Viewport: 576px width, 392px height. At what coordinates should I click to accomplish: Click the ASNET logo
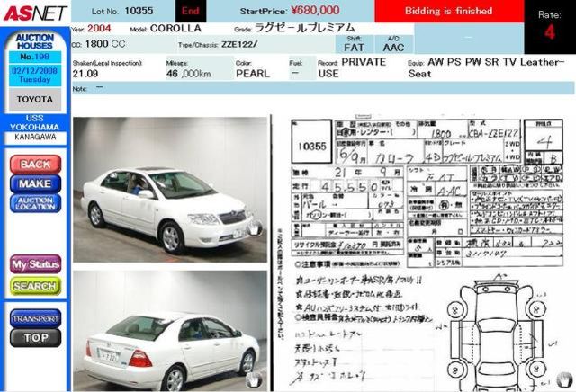point(35,13)
